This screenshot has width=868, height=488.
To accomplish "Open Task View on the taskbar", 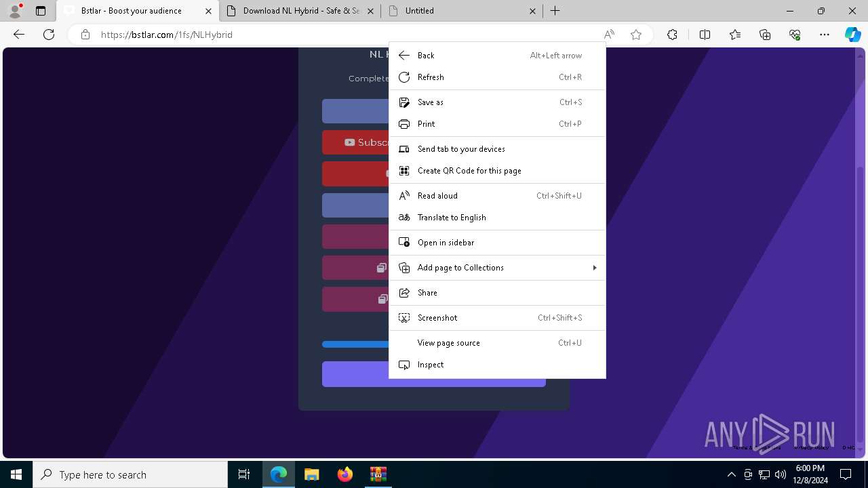I will pos(244,474).
